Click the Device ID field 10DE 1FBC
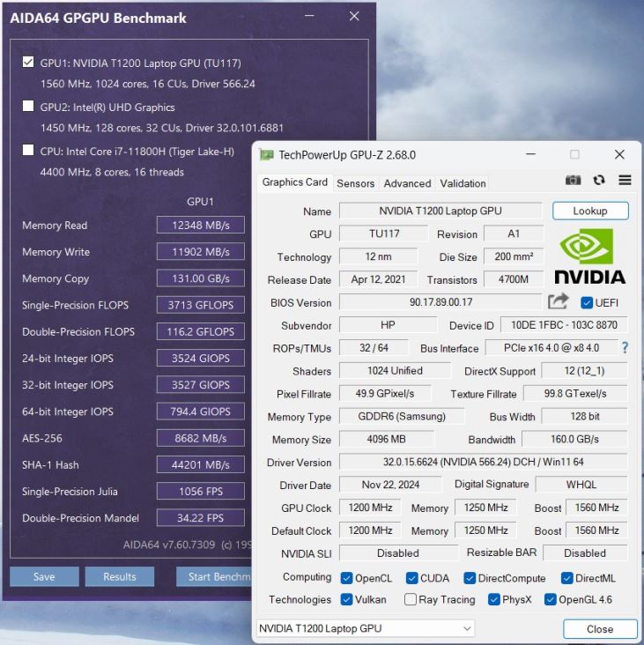Screen dimensions: 644x645 (564, 325)
